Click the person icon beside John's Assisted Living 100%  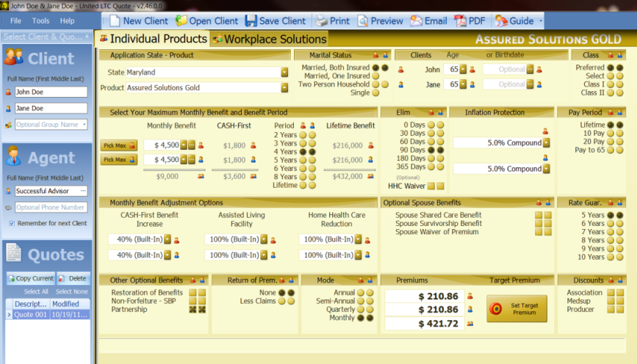click(273, 240)
